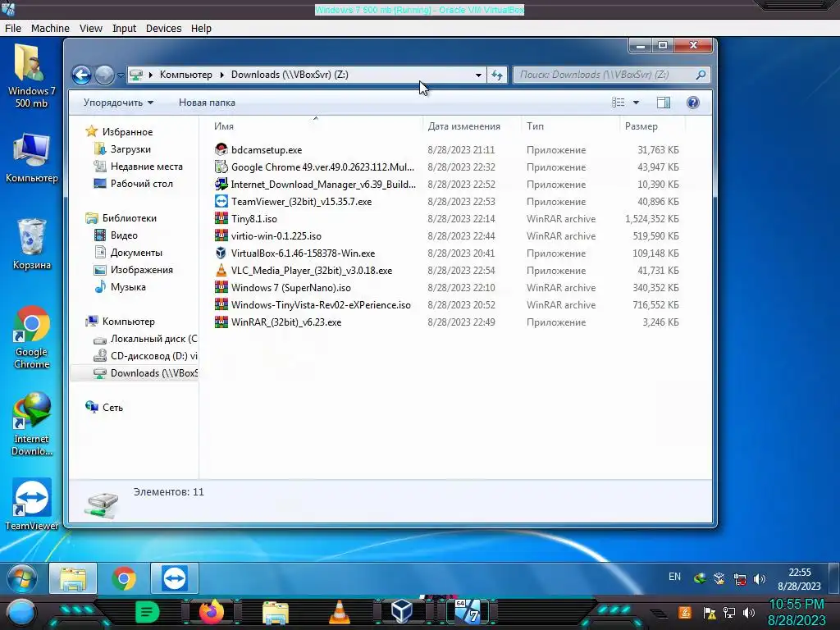Click the Новая папка button

click(x=207, y=103)
